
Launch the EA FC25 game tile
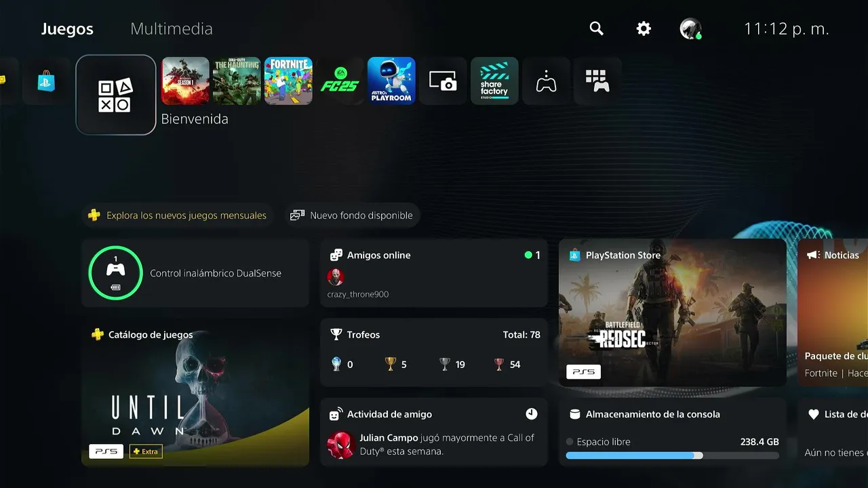pos(340,81)
